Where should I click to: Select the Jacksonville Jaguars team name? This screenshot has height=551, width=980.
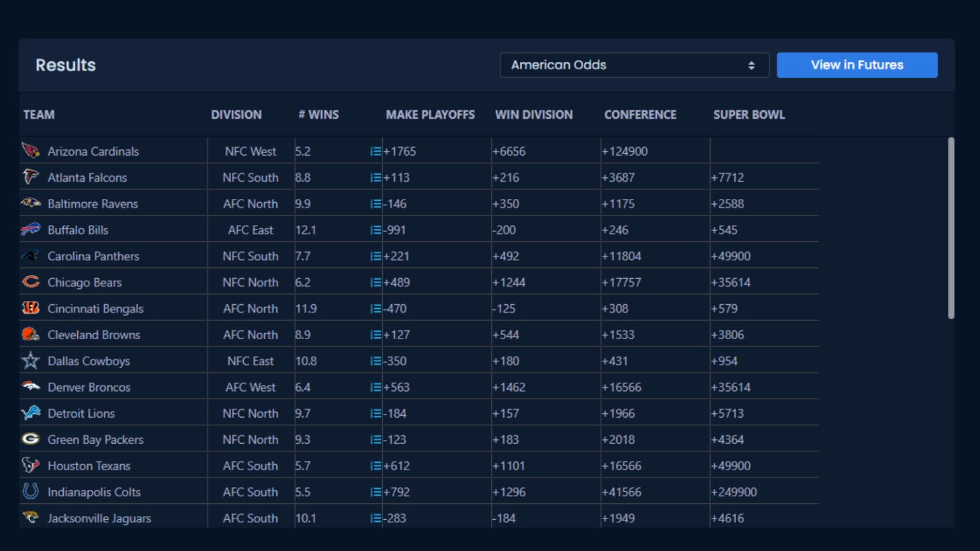click(99, 518)
